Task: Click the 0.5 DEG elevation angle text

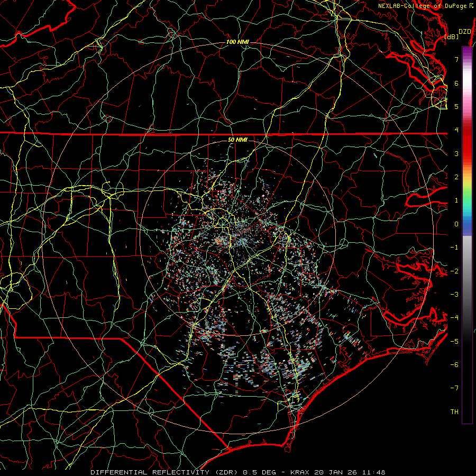Action: 259,472
